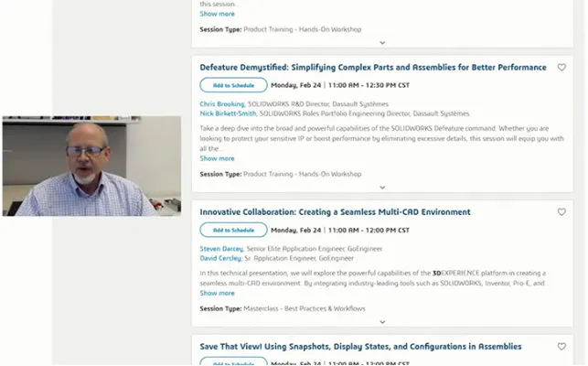Expand the Innovative Collaboration card chevron
The width and height of the screenshot is (588, 366).
(x=382, y=322)
